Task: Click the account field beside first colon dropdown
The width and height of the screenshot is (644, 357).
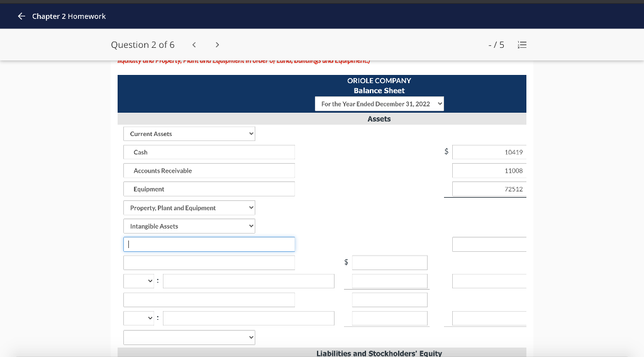Action: tap(248, 281)
